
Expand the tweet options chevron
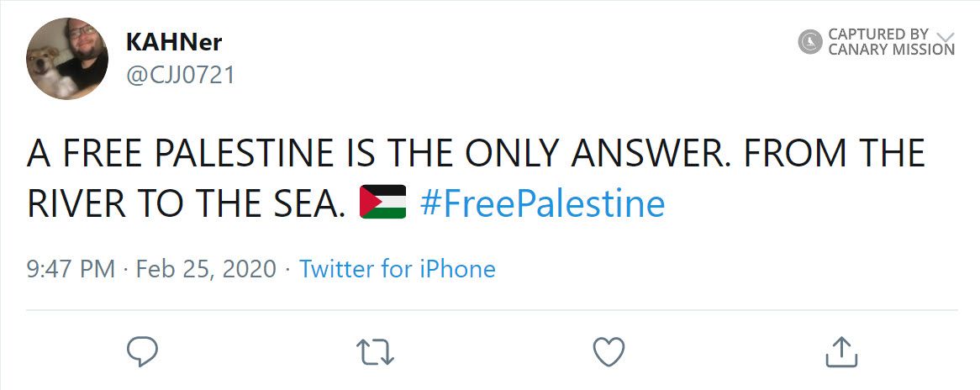[x=946, y=37]
